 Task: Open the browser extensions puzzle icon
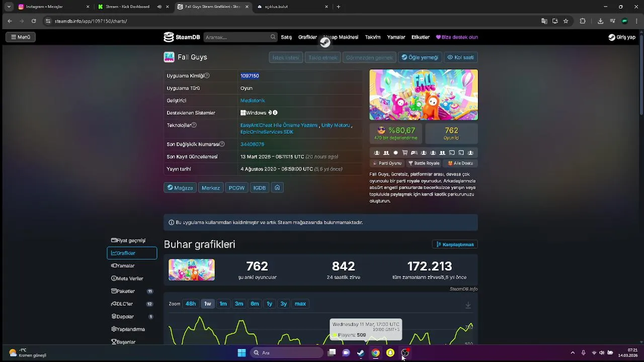[583, 21]
